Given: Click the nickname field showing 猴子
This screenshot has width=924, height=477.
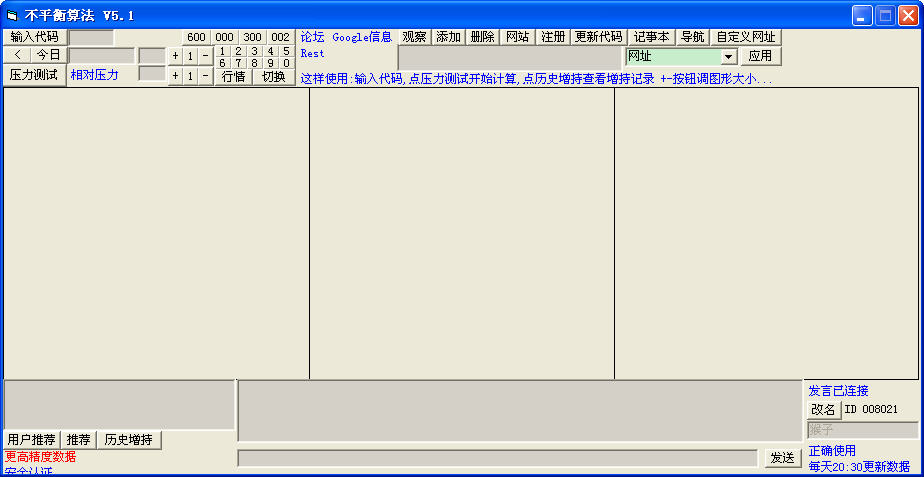Looking at the screenshot, I should 862,430.
